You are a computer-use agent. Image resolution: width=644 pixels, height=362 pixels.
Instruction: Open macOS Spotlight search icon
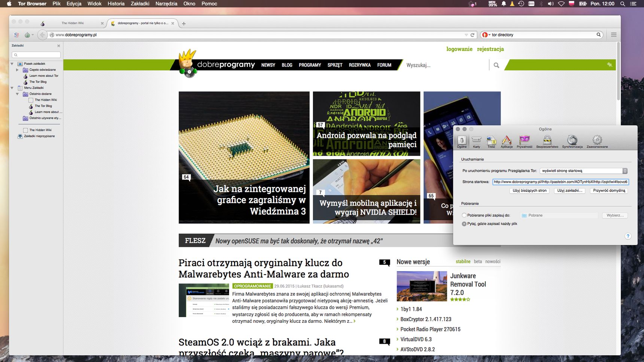(x=623, y=4)
